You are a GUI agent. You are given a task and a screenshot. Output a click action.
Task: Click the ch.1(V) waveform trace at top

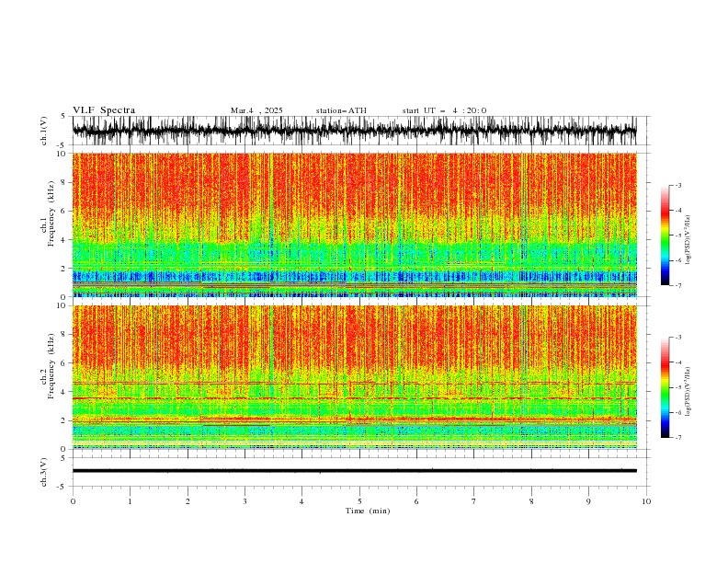click(355, 131)
